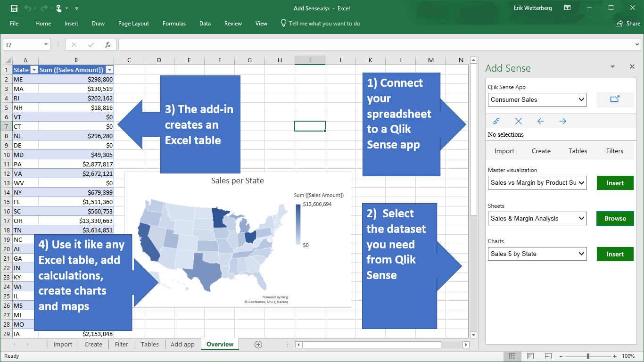644x362 pixels.
Task: Open the View ribbon tab
Action: pyautogui.click(x=261, y=24)
